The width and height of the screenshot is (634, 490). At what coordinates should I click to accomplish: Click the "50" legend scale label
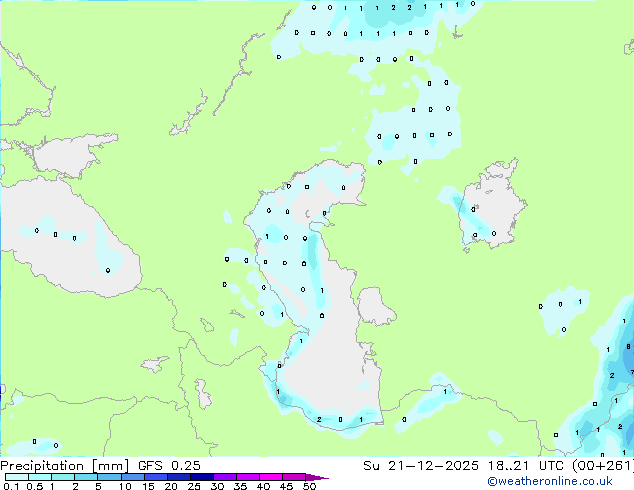click(309, 486)
